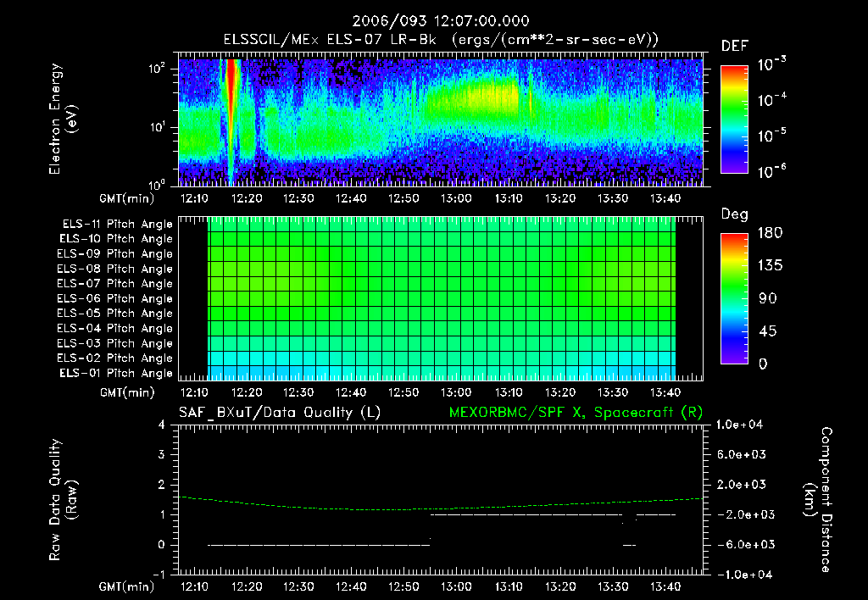Click the yellow-green flux enhancement near 13:05
The height and width of the screenshot is (600, 868).
point(472,98)
